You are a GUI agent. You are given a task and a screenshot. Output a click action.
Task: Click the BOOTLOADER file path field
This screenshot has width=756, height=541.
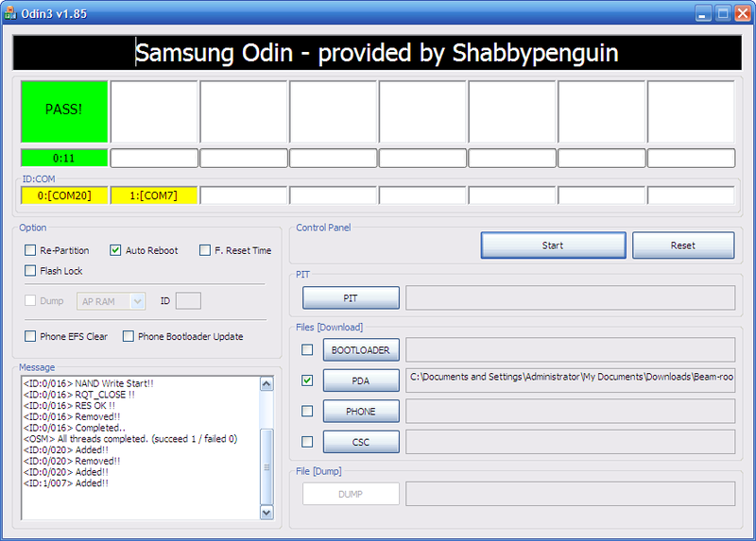[x=571, y=349]
